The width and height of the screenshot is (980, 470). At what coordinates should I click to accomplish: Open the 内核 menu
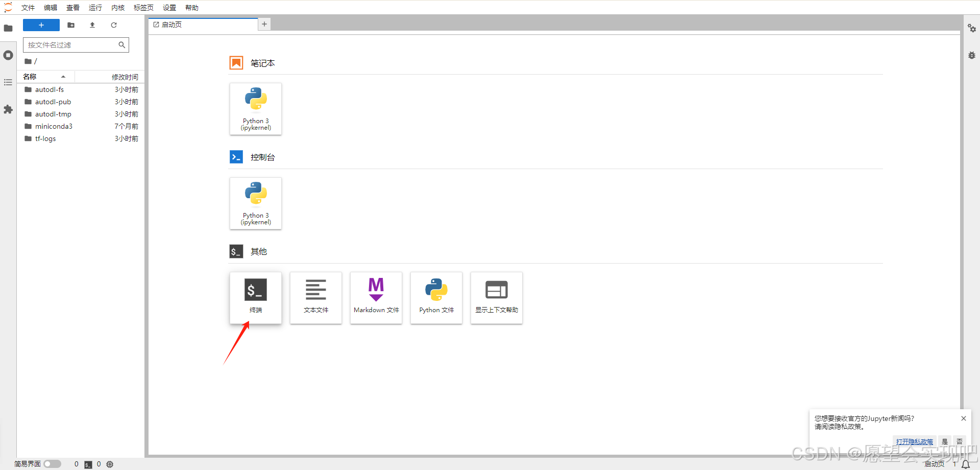pyautogui.click(x=118, y=8)
